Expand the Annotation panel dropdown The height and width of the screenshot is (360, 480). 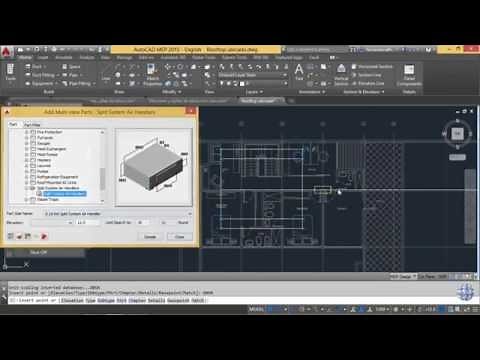pyautogui.click(x=311, y=92)
